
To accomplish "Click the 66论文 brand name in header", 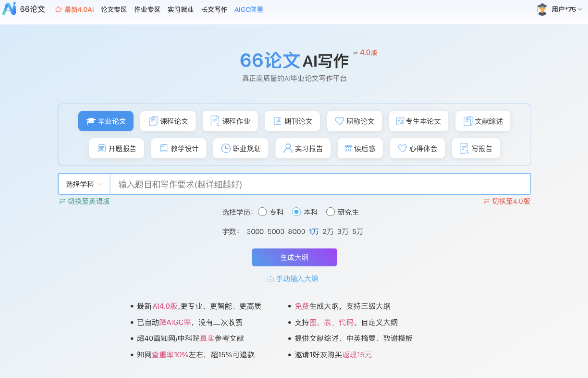I will (x=32, y=9).
